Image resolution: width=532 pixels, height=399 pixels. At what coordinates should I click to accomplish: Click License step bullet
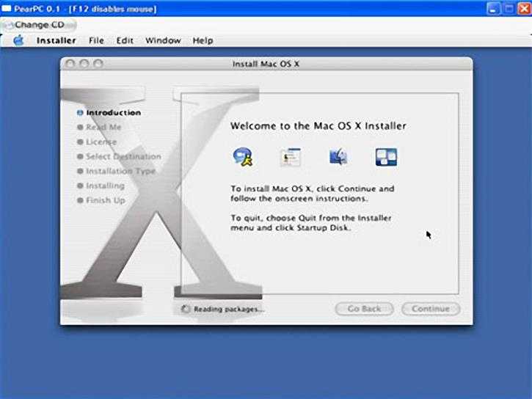pyautogui.click(x=80, y=142)
